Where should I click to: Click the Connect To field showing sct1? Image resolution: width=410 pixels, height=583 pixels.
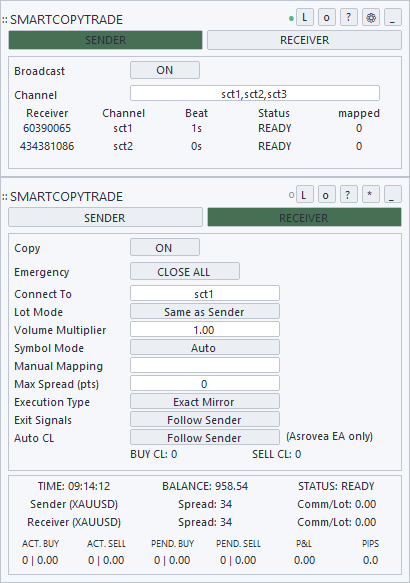205,293
